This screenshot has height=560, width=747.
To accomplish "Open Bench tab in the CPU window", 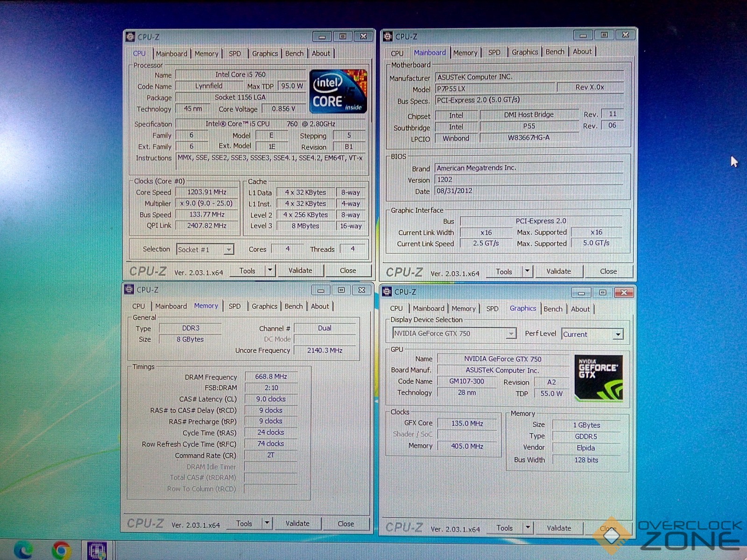I will pos(294,54).
